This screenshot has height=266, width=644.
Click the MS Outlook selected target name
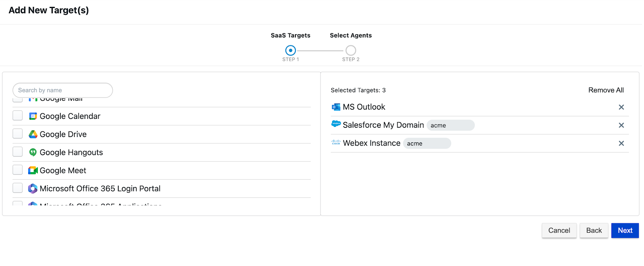(x=364, y=107)
